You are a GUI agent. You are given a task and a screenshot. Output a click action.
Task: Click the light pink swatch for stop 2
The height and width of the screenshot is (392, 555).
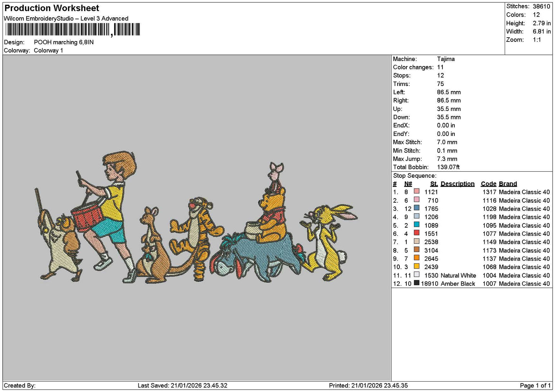click(x=417, y=200)
